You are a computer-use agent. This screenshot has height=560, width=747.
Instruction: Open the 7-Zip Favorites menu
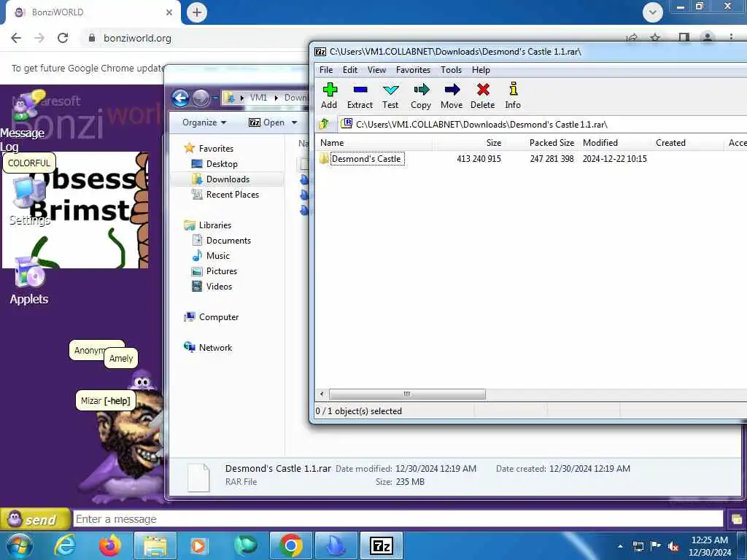pos(413,70)
